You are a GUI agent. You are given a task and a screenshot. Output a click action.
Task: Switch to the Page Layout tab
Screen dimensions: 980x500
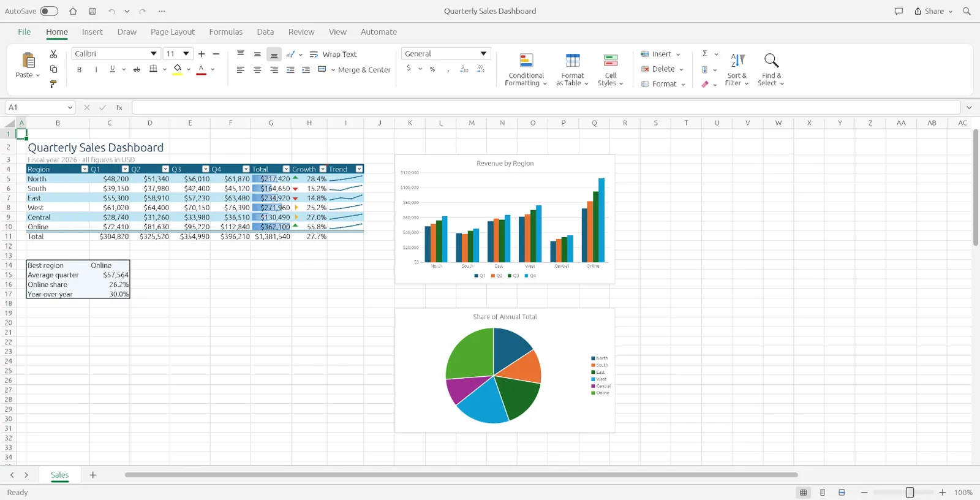click(x=173, y=32)
